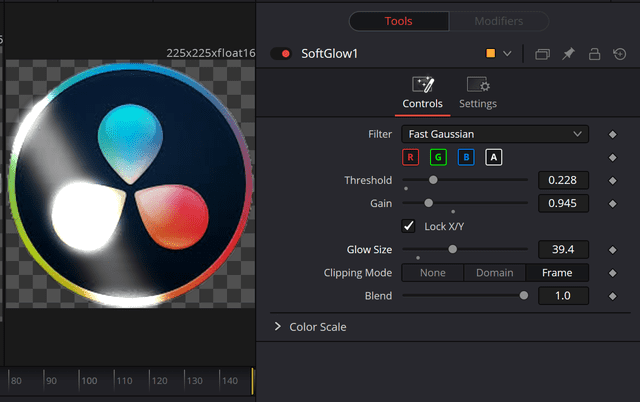
Task: Set Clipping Mode to Domain
Action: (x=495, y=273)
